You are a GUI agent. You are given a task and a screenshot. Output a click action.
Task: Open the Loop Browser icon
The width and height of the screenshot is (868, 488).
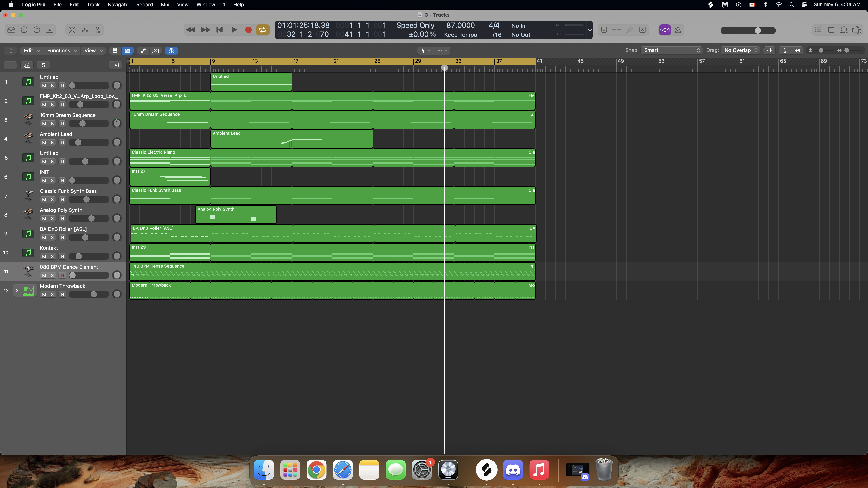[844, 30]
